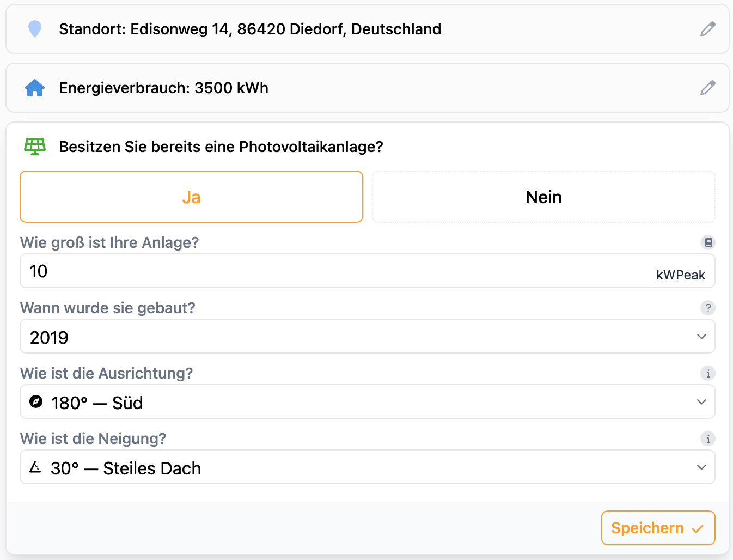Click the blue house icon

pos(35,88)
